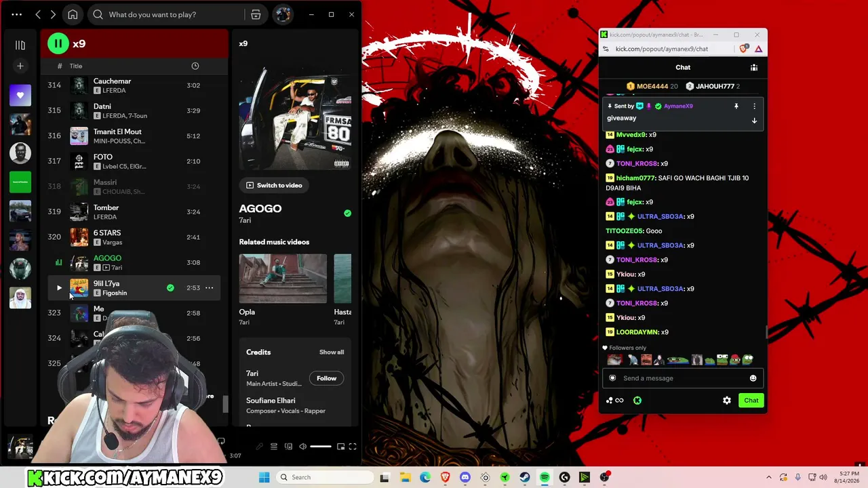
Task: Select the track Datni
Action: (134, 110)
